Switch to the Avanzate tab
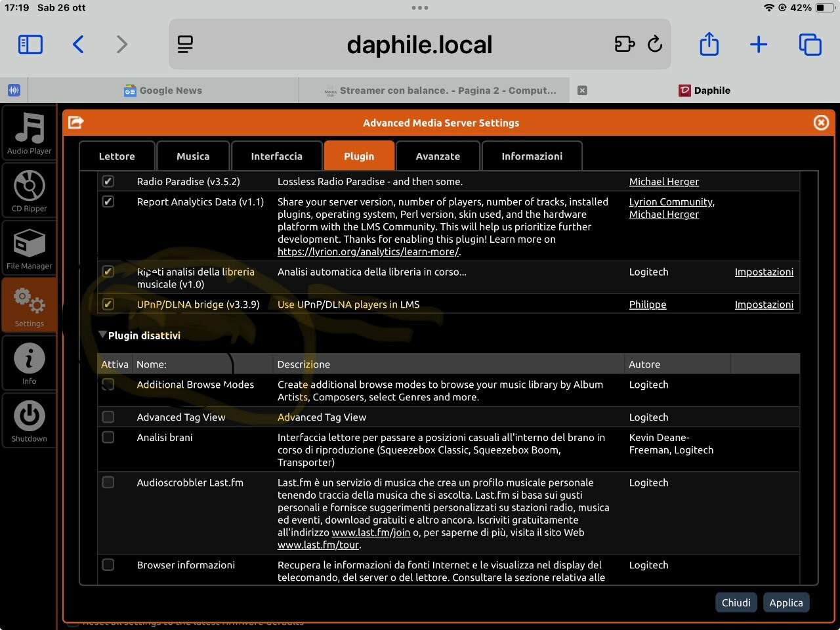The width and height of the screenshot is (840, 630). coord(438,156)
